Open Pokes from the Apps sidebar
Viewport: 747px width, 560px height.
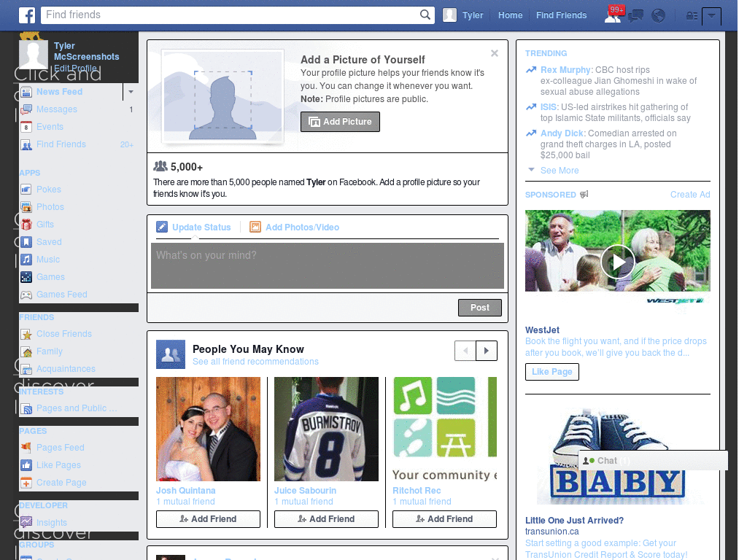49,190
